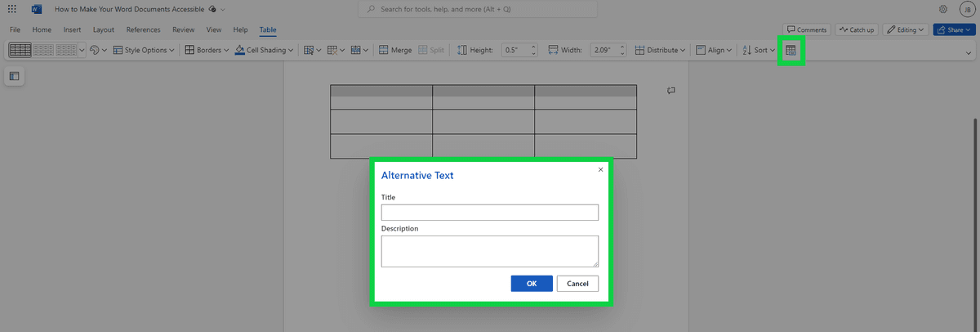Open the Help tab
This screenshot has height=332, width=980.
[241, 29]
